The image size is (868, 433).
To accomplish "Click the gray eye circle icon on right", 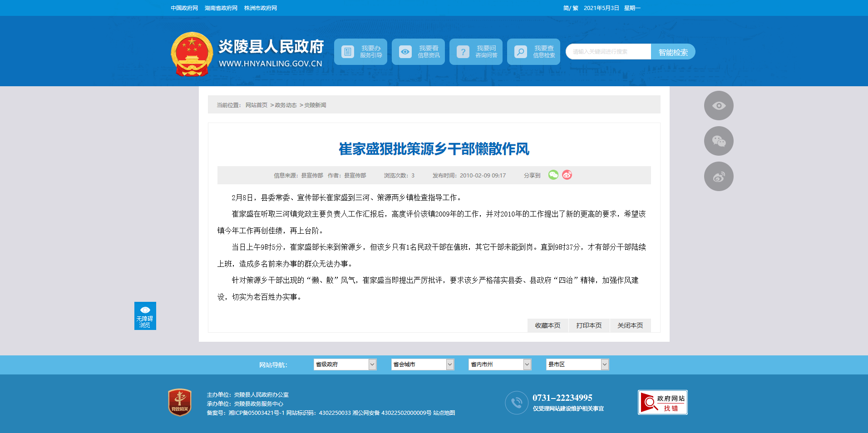I will click(719, 106).
